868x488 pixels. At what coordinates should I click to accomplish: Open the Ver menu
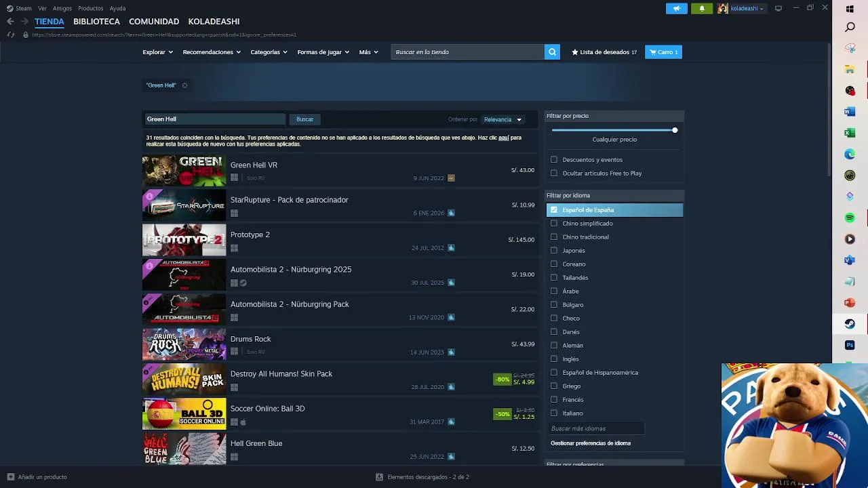point(43,8)
